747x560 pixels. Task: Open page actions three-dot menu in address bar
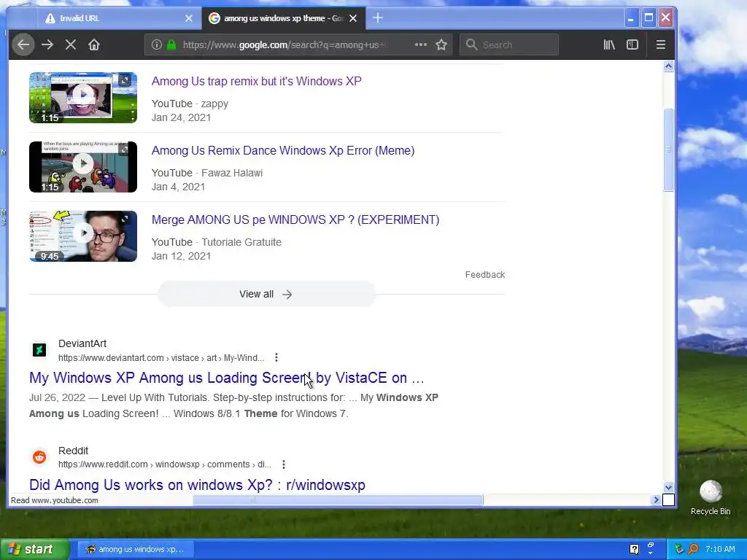[421, 44]
